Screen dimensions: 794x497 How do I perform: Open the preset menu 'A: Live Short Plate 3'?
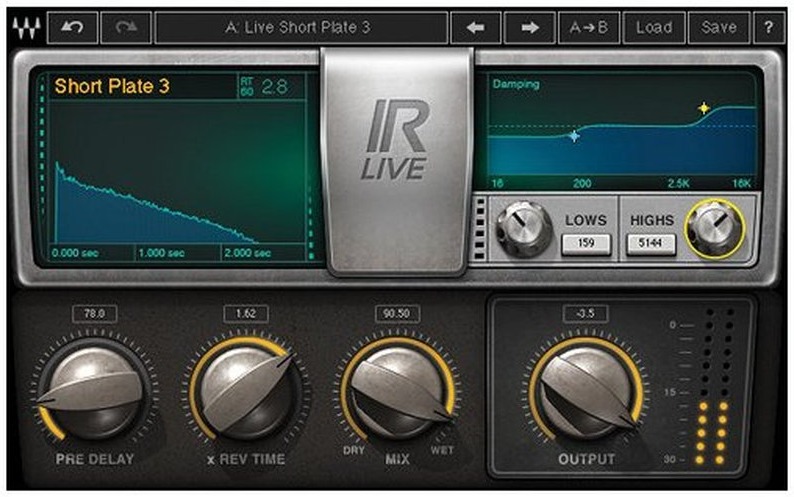(x=301, y=27)
